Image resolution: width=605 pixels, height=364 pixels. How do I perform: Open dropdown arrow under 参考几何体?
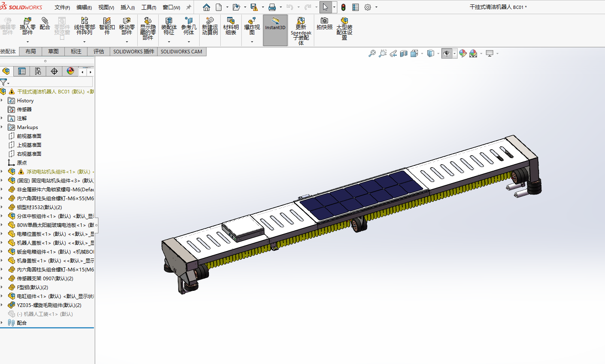coord(189,42)
